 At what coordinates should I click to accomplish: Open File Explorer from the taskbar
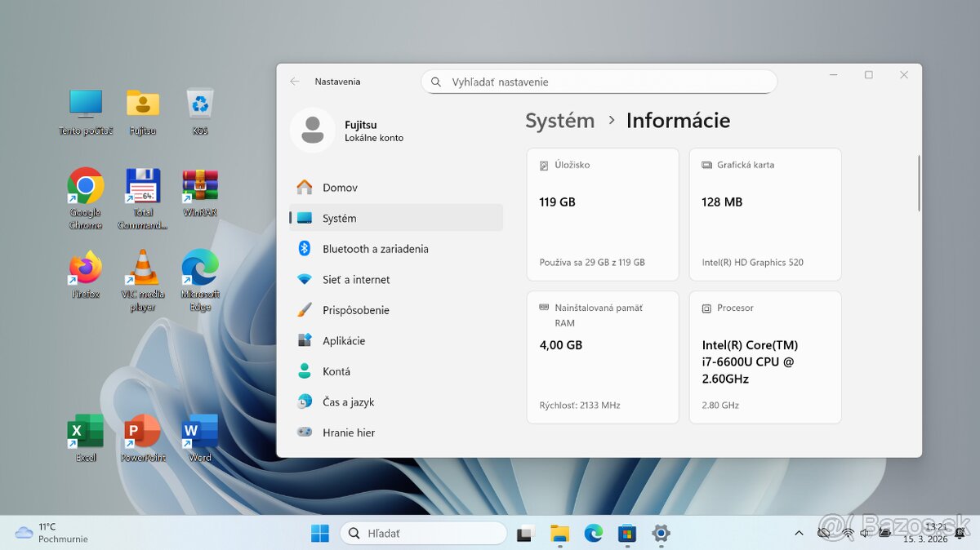click(559, 533)
